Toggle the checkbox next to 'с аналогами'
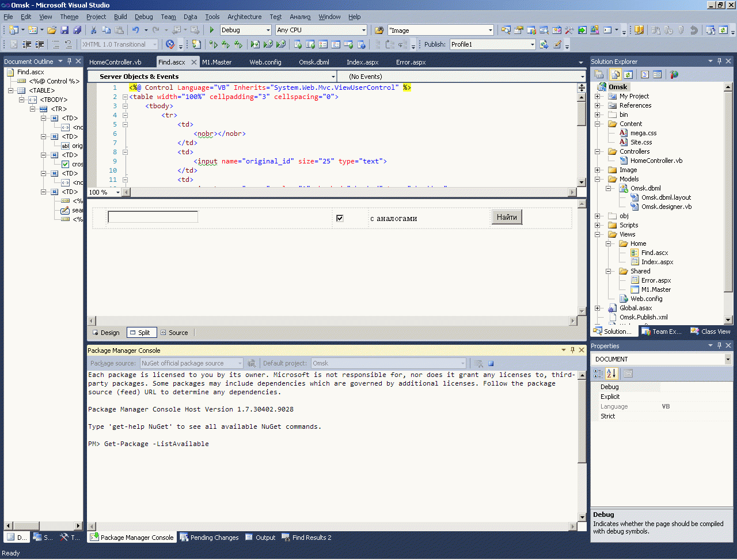737x560 pixels. (340, 218)
